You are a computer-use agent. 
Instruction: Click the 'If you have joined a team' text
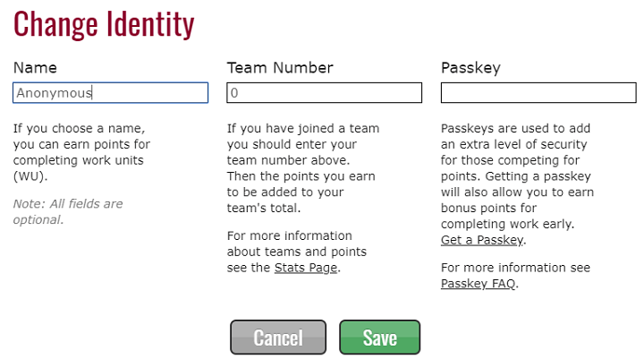click(x=302, y=168)
